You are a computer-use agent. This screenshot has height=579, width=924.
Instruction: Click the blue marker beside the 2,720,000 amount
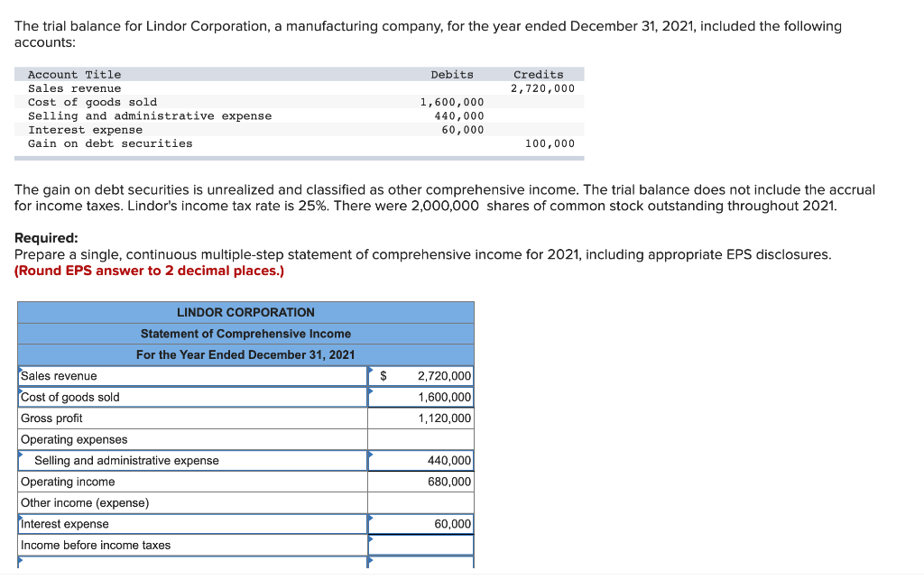point(370,370)
